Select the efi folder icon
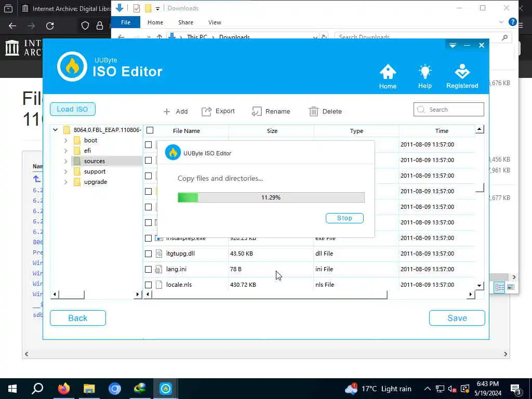The image size is (532, 399). (77, 151)
